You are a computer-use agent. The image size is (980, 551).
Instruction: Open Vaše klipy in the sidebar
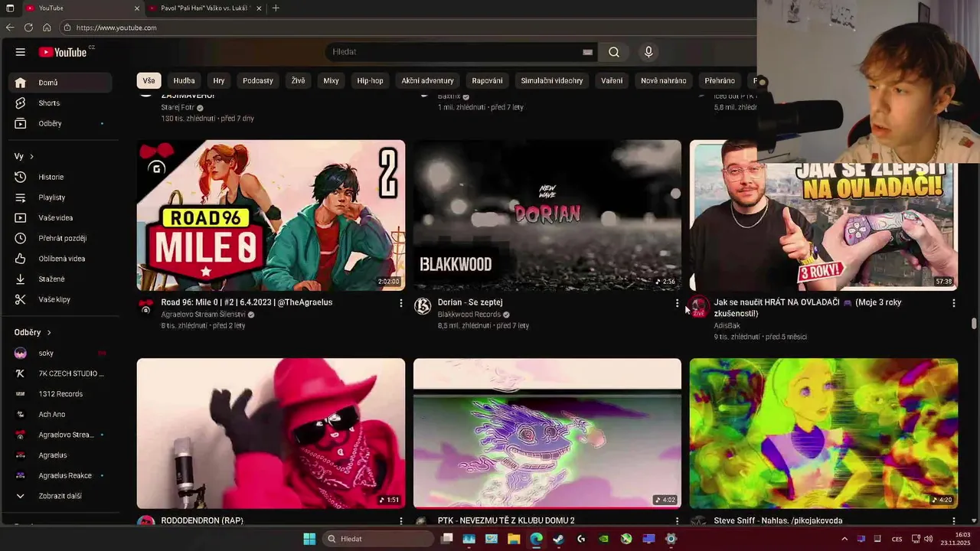click(x=60, y=299)
